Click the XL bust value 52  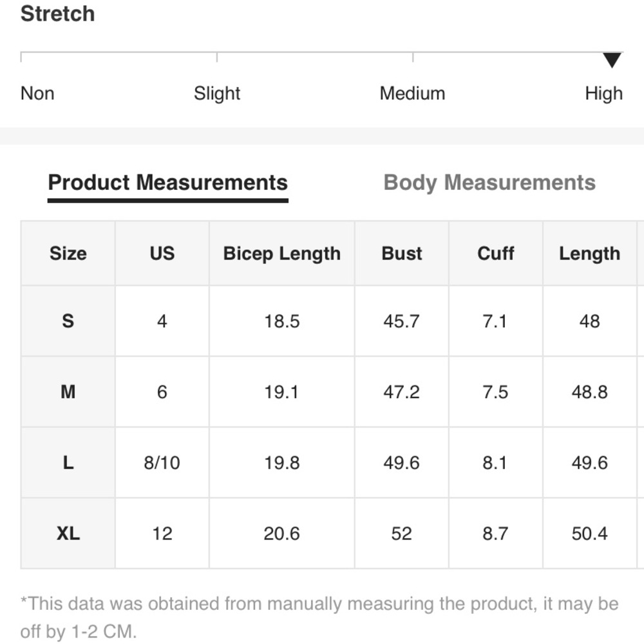pos(401,533)
